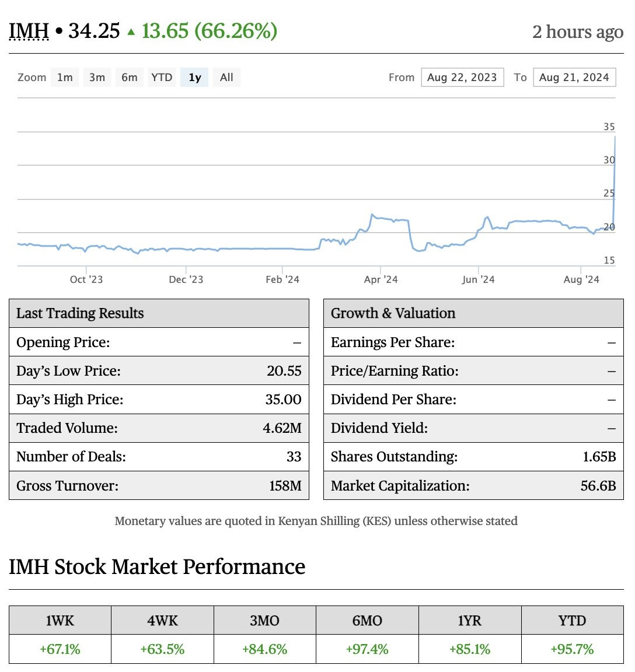Click the 1WK column header
The image size is (635, 672).
(60, 621)
